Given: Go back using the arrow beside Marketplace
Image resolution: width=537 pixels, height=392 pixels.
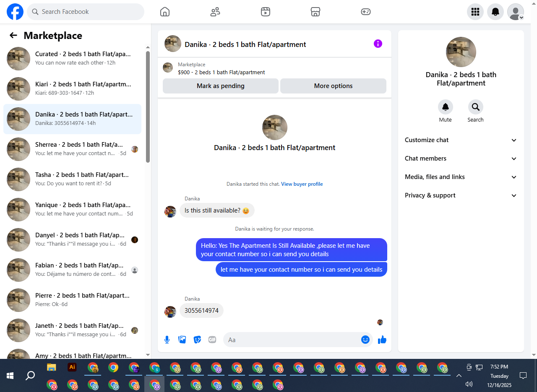Looking at the screenshot, I should click(x=13, y=36).
